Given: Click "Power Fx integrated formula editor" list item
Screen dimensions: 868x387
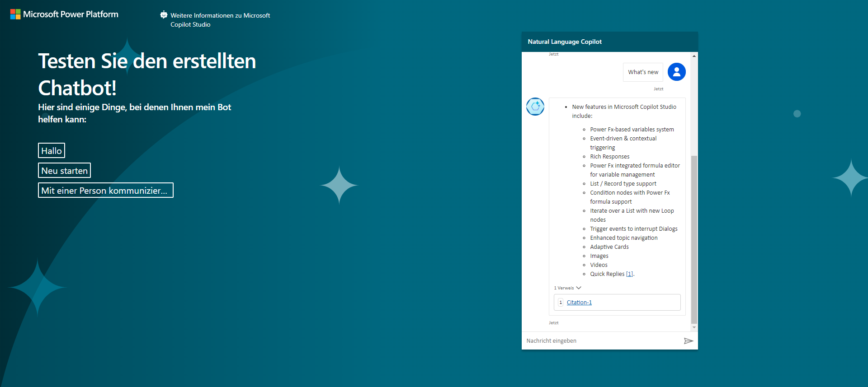Looking at the screenshot, I should (635, 170).
